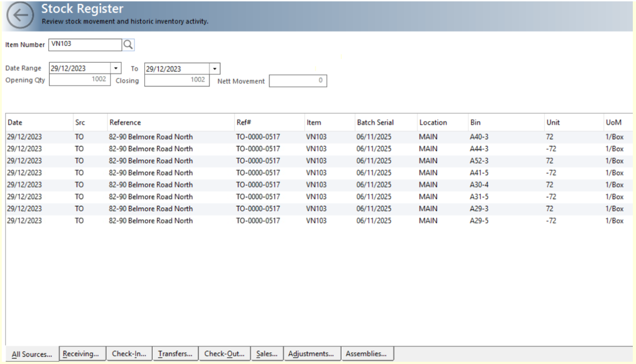
Task: Open the start date dropdown arrow
Action: click(x=116, y=69)
